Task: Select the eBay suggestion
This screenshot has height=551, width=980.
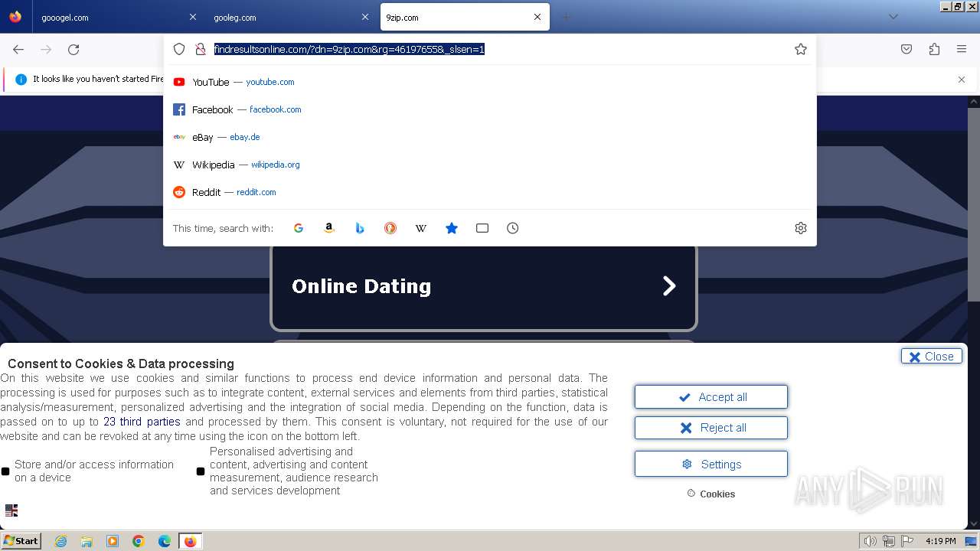Action: [490, 137]
